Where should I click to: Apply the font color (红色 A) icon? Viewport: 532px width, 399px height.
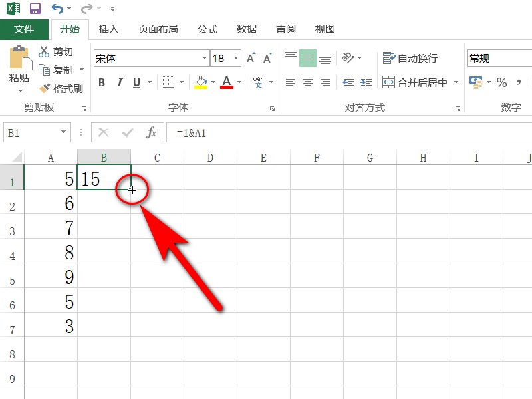(x=225, y=82)
